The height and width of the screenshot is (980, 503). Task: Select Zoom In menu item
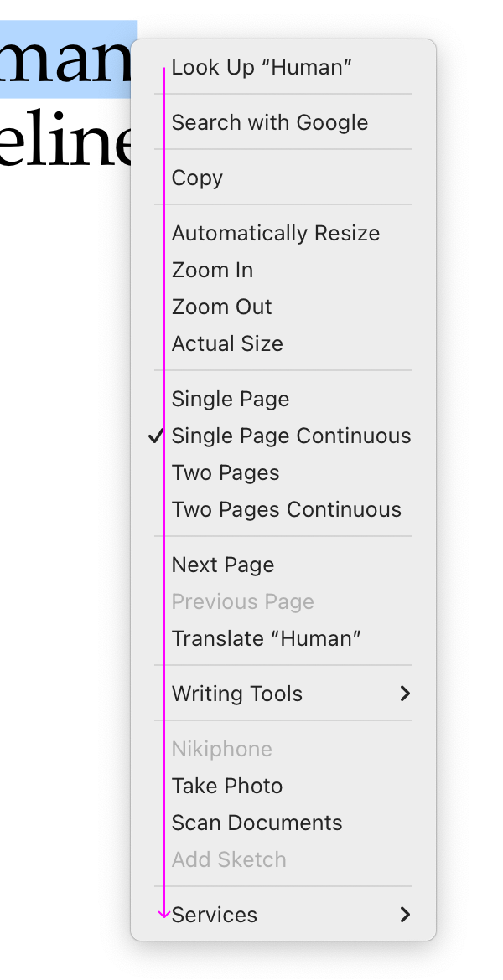coord(213,271)
